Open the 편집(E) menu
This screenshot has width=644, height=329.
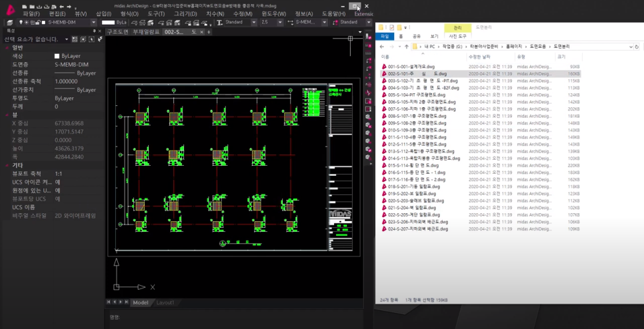click(57, 14)
